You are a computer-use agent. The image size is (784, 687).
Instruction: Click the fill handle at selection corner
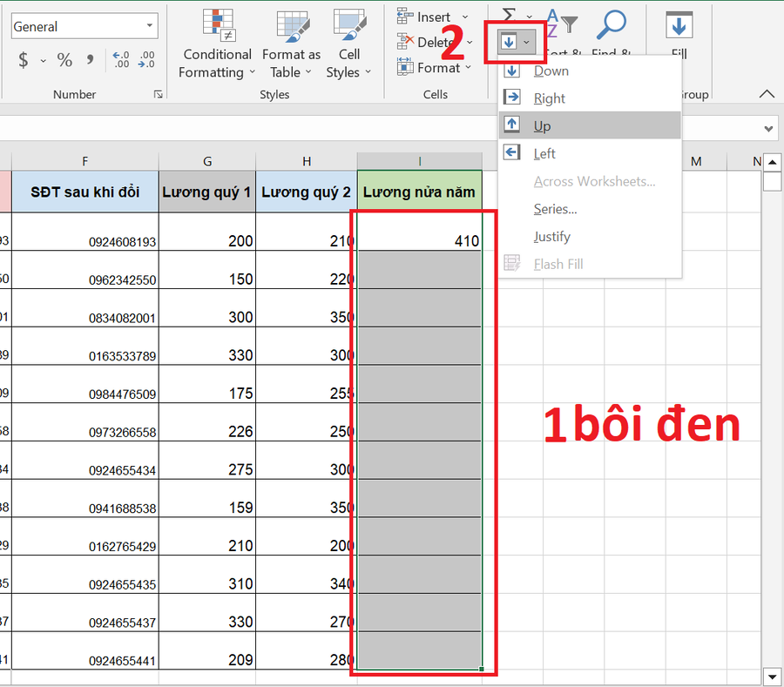pyautogui.click(x=481, y=669)
